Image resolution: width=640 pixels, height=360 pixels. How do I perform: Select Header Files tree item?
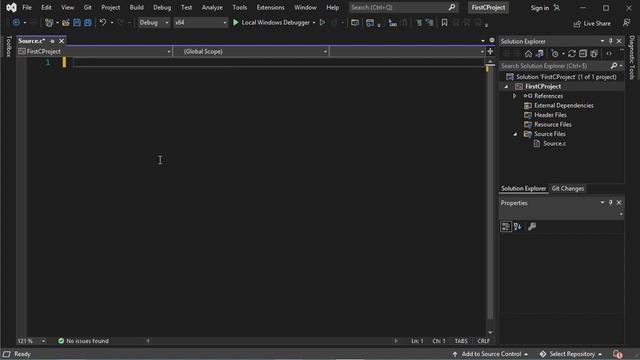[550, 115]
